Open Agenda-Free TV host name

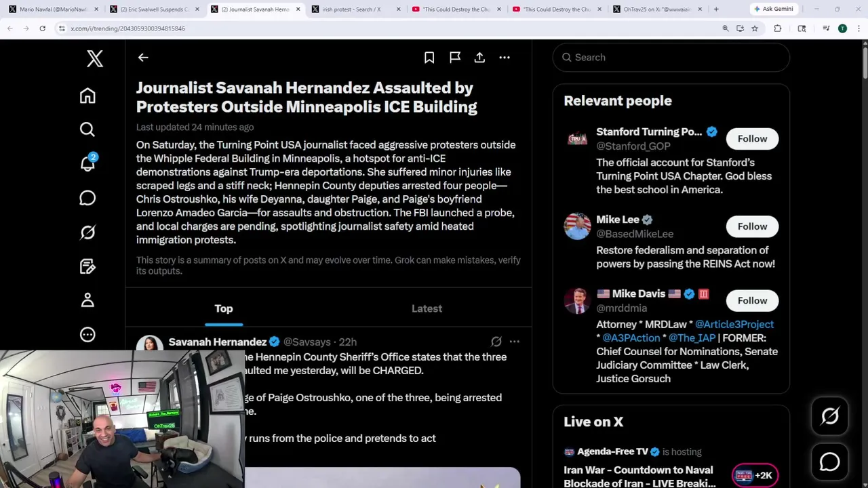[612, 451]
